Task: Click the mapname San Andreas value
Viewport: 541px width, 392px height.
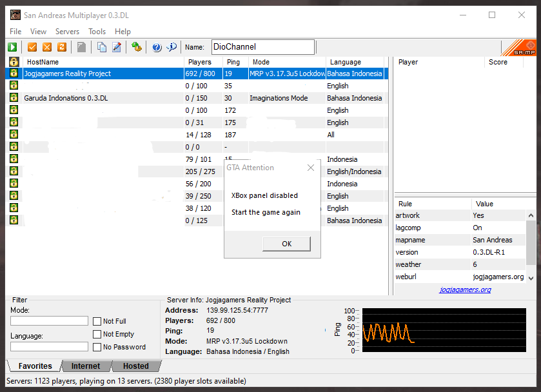Action: (493, 240)
